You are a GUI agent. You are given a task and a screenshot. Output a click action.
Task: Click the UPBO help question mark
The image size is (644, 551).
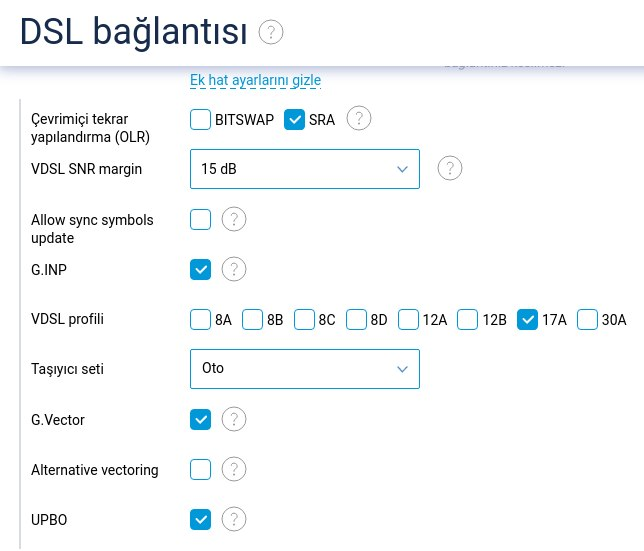234,519
